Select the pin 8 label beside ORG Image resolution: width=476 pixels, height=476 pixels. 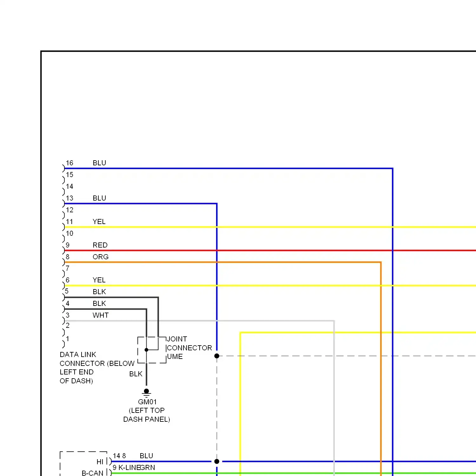[x=68, y=257]
